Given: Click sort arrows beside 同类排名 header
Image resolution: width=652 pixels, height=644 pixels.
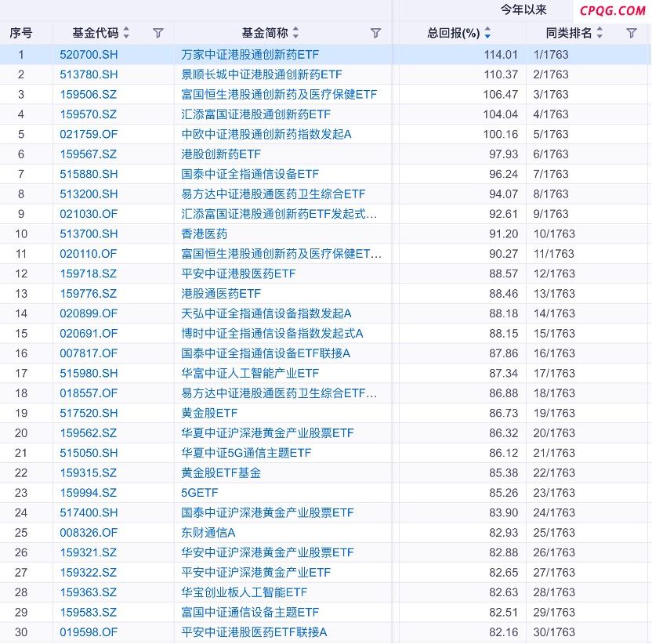Looking at the screenshot, I should click(x=599, y=33).
